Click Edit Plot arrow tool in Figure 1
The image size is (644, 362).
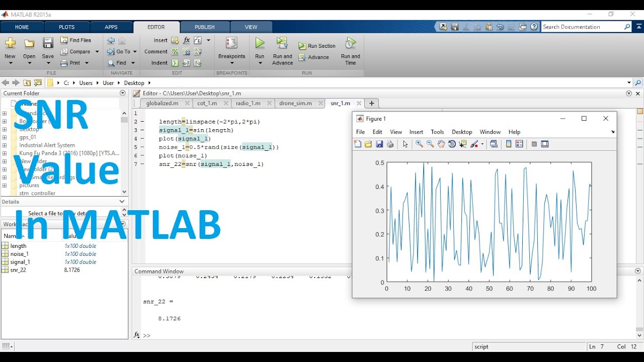pos(406,144)
